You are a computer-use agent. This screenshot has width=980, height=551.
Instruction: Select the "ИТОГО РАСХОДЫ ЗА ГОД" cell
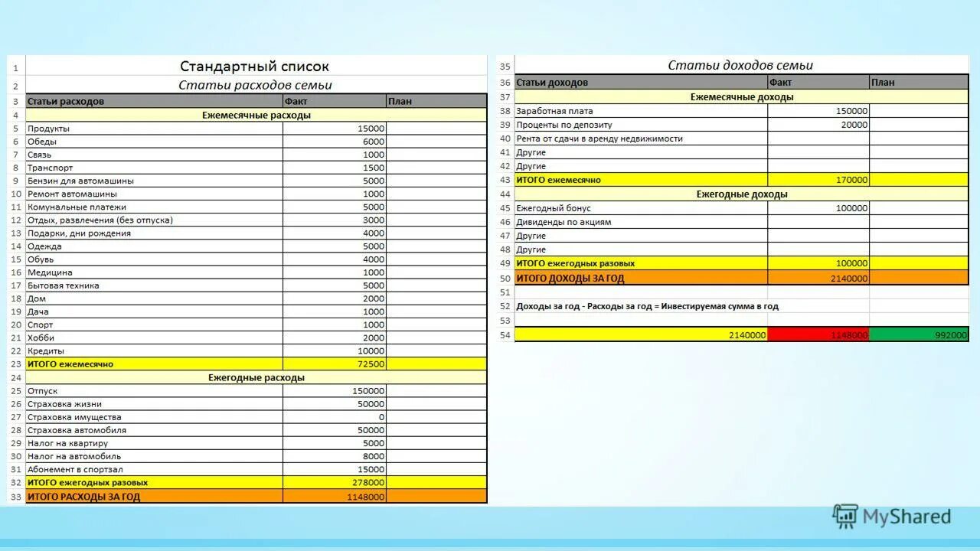[154, 497]
